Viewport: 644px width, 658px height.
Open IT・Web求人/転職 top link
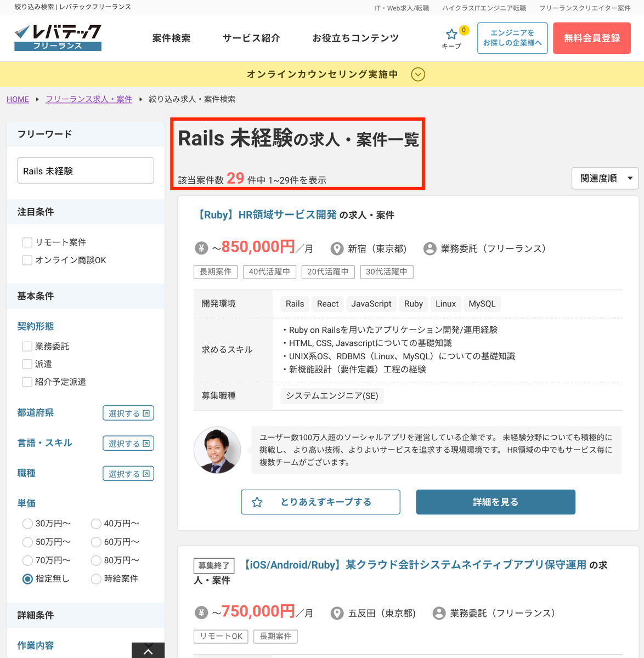402,8
